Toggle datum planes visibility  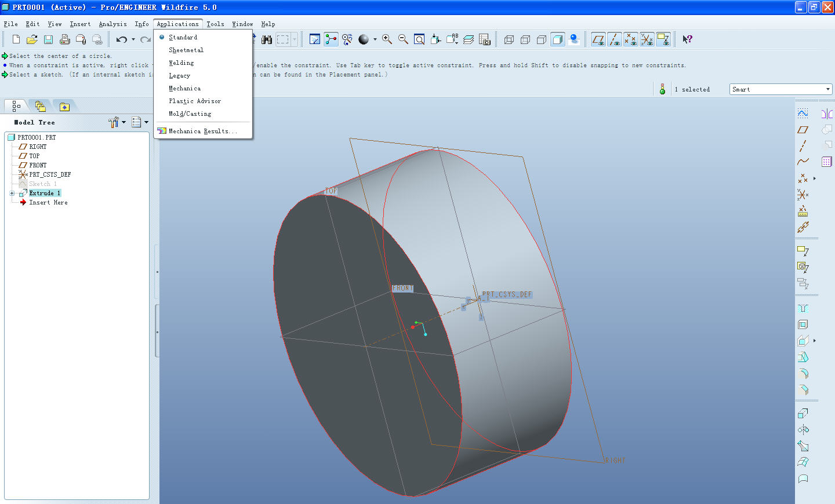[598, 39]
